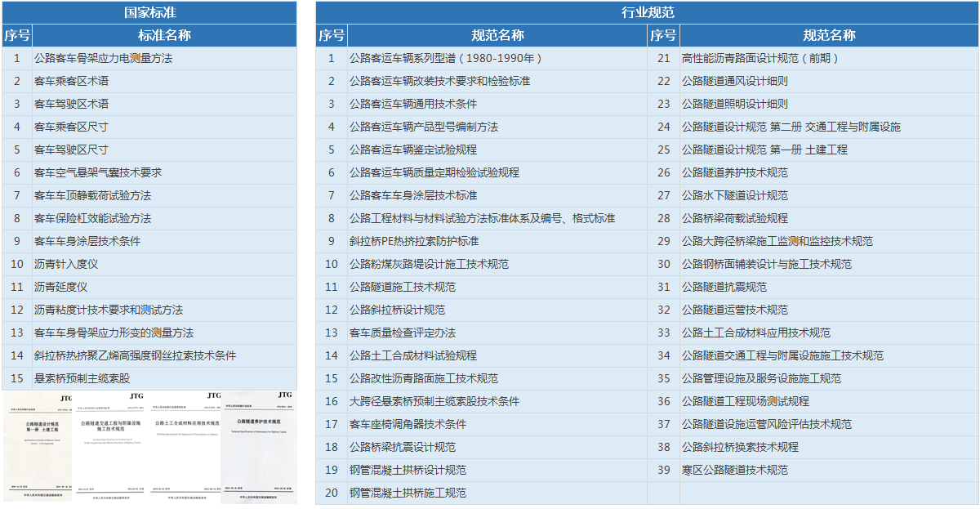
Task: Open 客车空气悬架气囊技术要求 link
Action: 98,172
